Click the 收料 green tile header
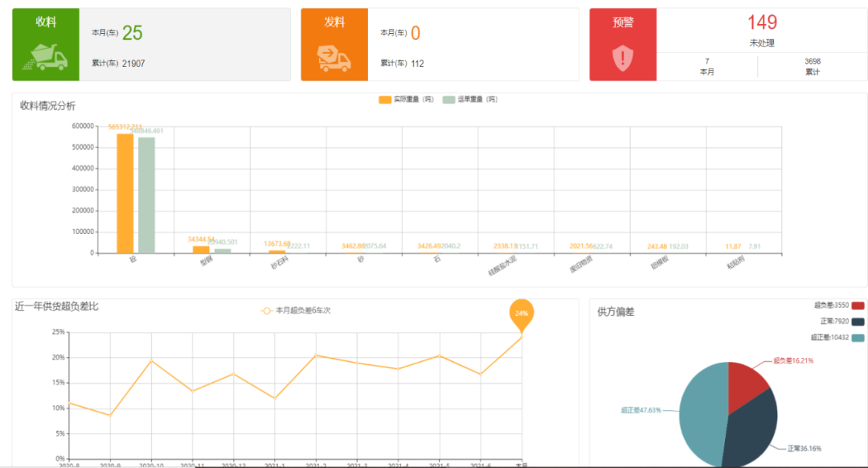Viewport: 868px width, 468px height. pyautogui.click(x=46, y=23)
